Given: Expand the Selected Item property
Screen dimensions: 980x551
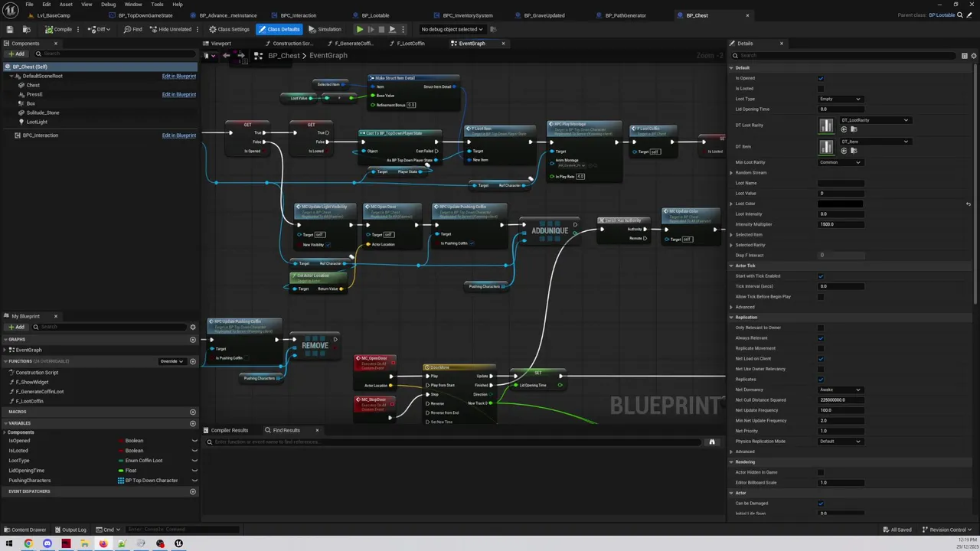Looking at the screenshot, I should (732, 235).
